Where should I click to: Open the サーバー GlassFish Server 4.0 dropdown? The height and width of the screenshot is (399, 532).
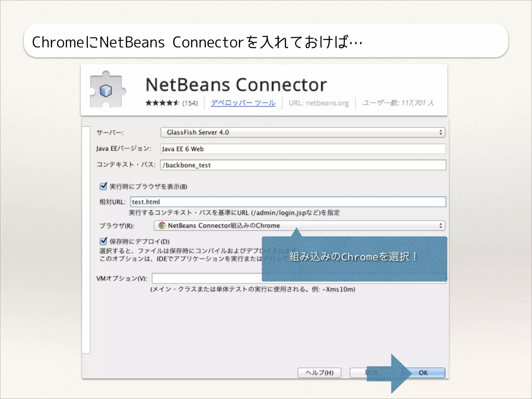pyautogui.click(x=303, y=132)
